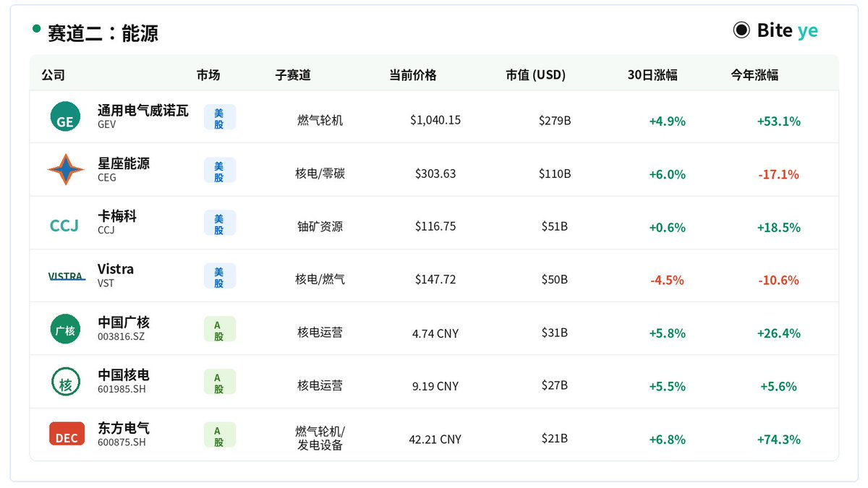Click the $31B market cap value
868x488 pixels.
[555, 333]
